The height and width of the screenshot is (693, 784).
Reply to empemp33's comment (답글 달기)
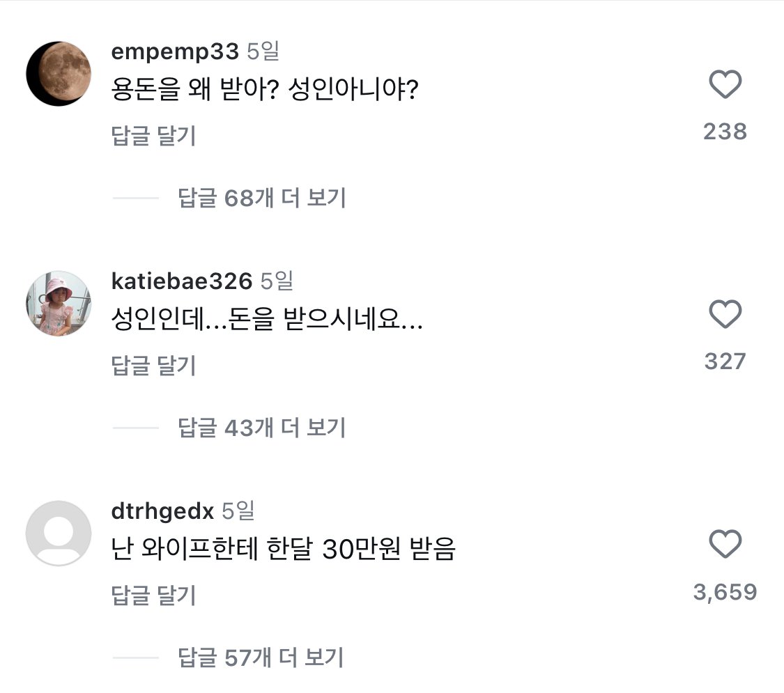pos(153,137)
